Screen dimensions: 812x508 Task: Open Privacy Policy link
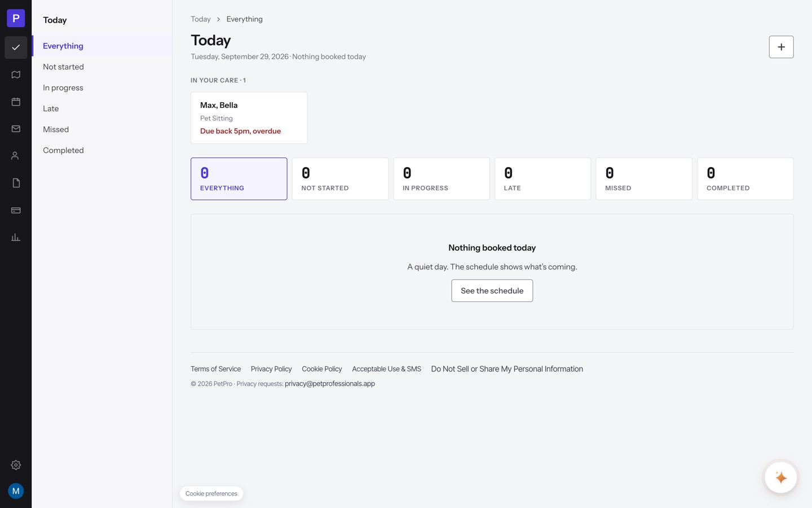(x=271, y=369)
